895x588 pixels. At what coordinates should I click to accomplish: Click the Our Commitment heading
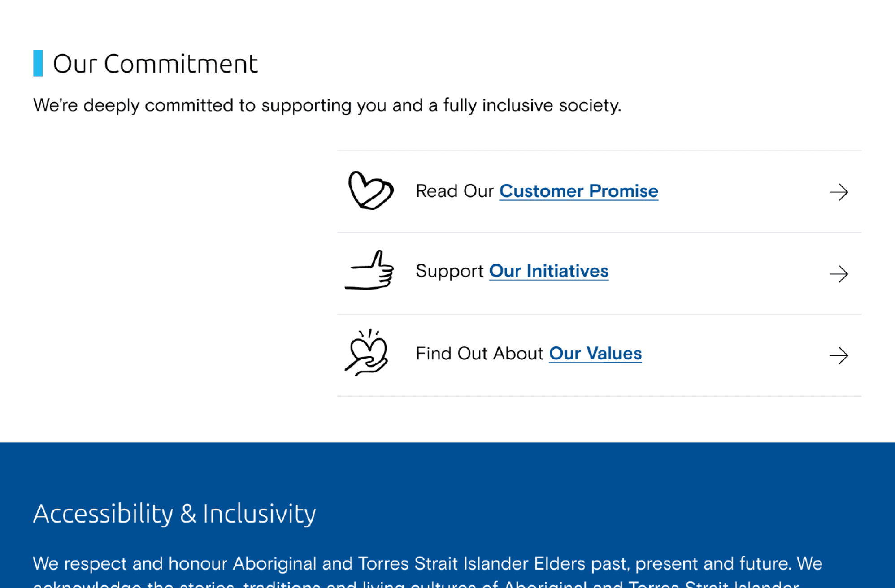pyautogui.click(x=155, y=64)
